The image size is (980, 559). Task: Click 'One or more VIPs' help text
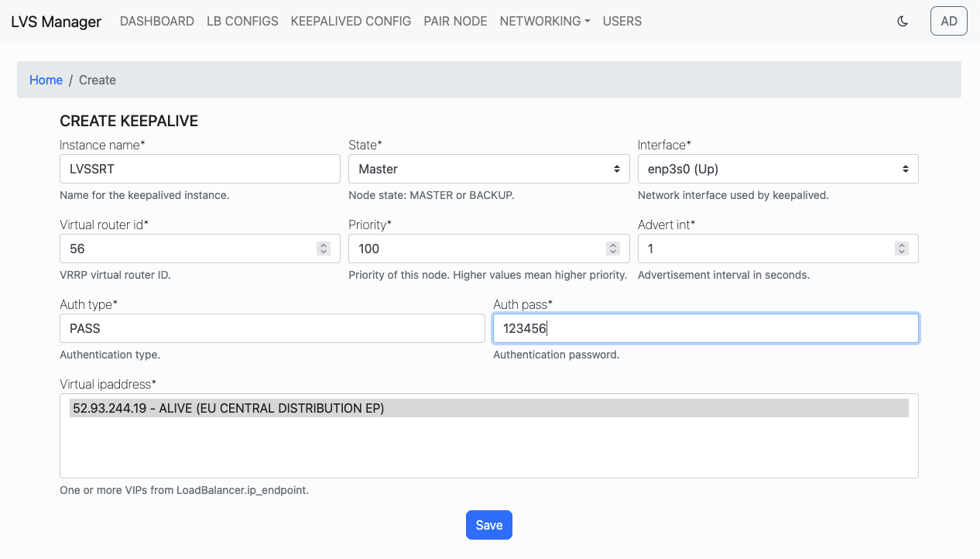point(184,490)
